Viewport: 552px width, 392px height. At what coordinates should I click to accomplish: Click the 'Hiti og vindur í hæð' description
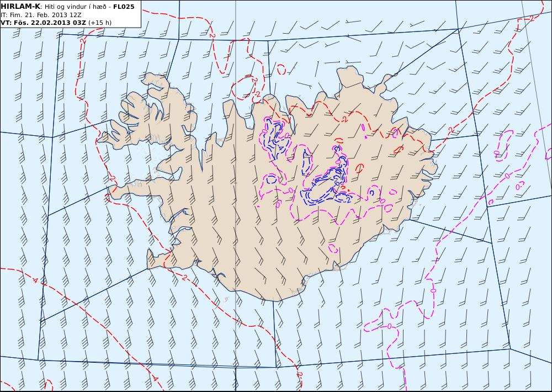[75, 7]
